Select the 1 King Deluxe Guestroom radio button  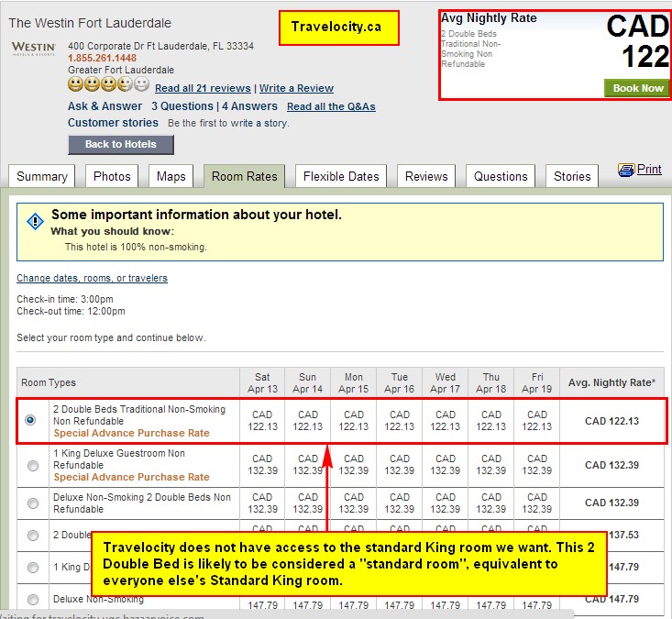pos(33,466)
